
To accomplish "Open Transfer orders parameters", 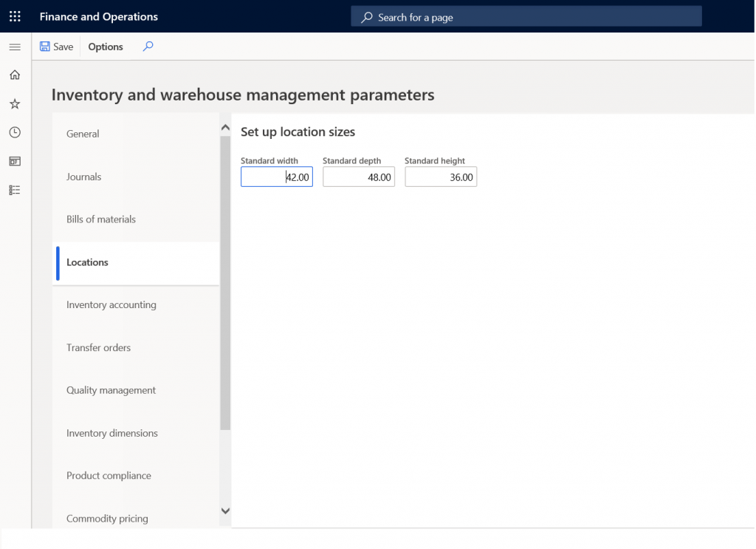I will point(97,347).
